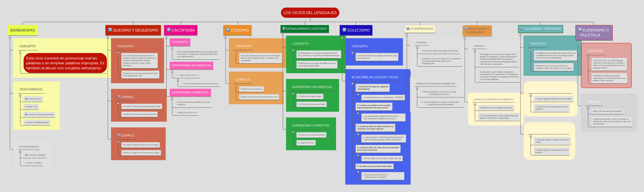Collapse the COSISMO branch circle toggle
This screenshot has width=644, height=192.
pos(225,38)
